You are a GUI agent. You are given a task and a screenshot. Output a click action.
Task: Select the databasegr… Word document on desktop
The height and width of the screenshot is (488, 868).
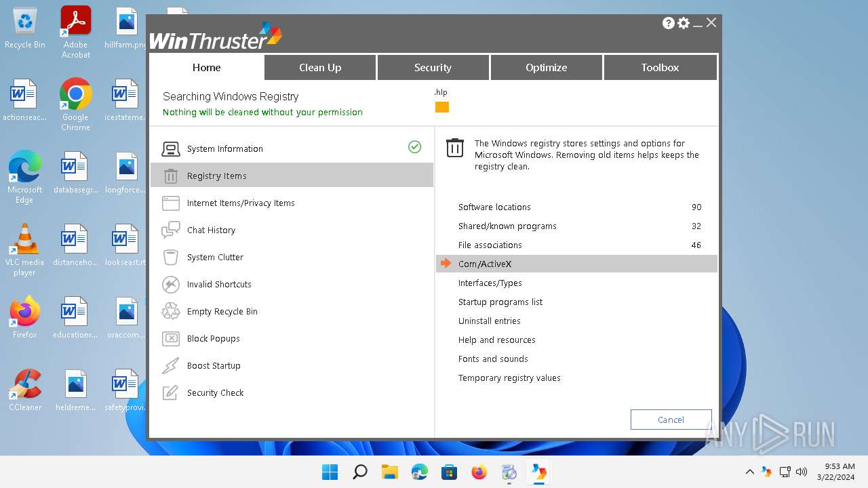pyautogui.click(x=76, y=174)
